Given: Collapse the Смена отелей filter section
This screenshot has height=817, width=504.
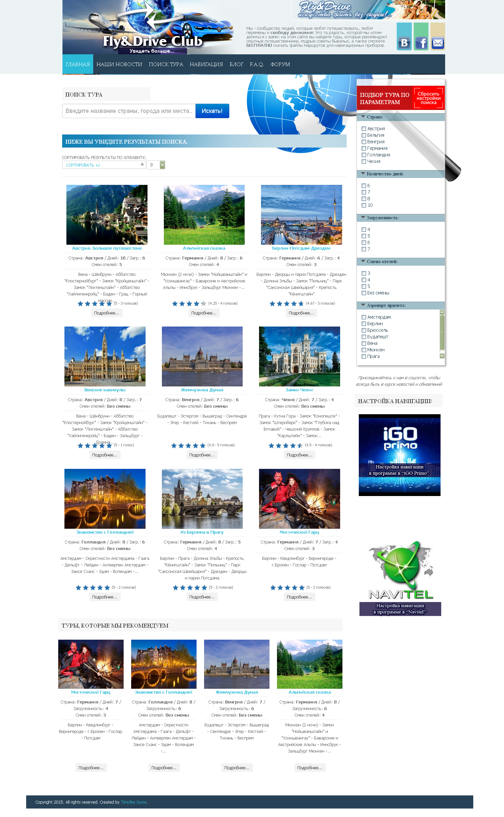Looking at the screenshot, I should click(x=401, y=262).
